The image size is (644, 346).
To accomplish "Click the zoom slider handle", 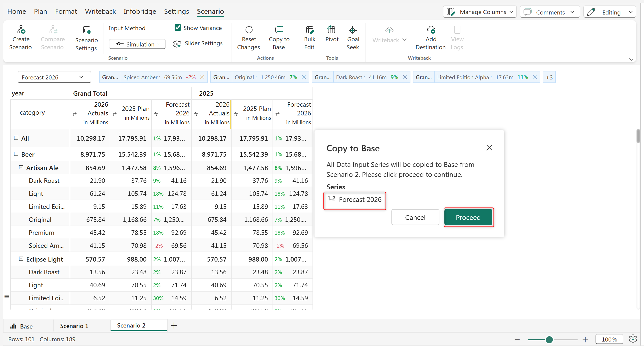I will point(549,340).
